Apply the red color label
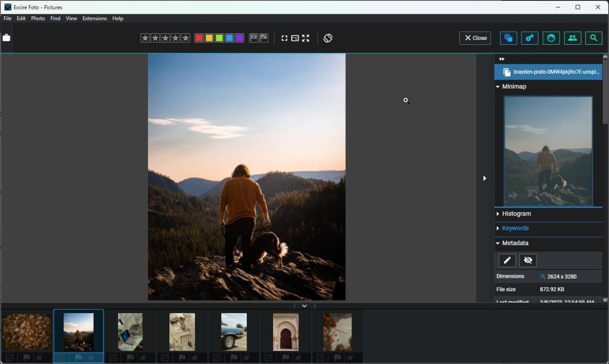Screen dimensions: 609x364 tap(199, 38)
